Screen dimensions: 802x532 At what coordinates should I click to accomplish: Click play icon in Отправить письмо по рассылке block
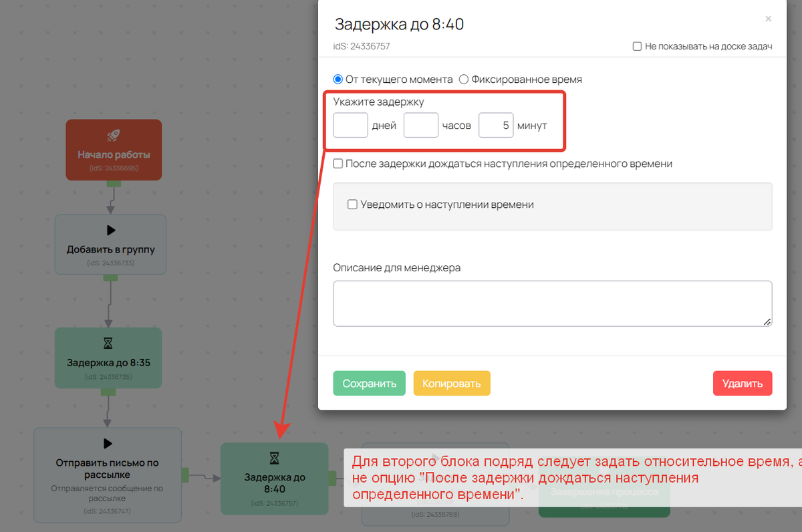click(108, 444)
